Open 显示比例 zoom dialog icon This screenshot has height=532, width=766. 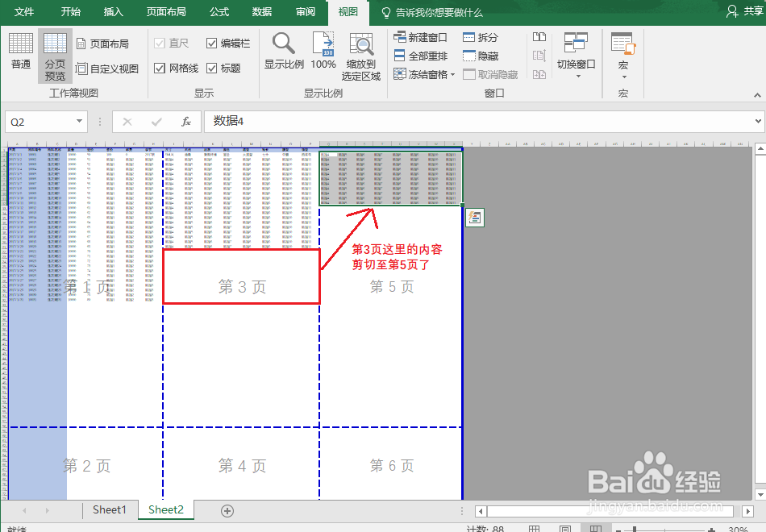point(283,48)
